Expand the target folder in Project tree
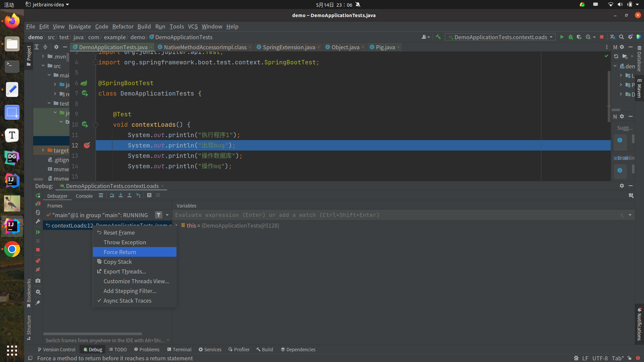 tap(43, 150)
